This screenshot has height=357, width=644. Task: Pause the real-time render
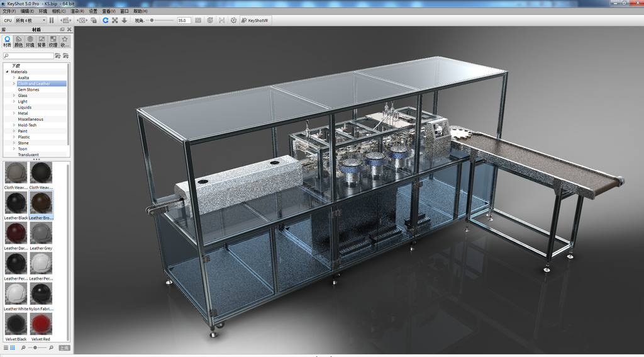(52, 20)
